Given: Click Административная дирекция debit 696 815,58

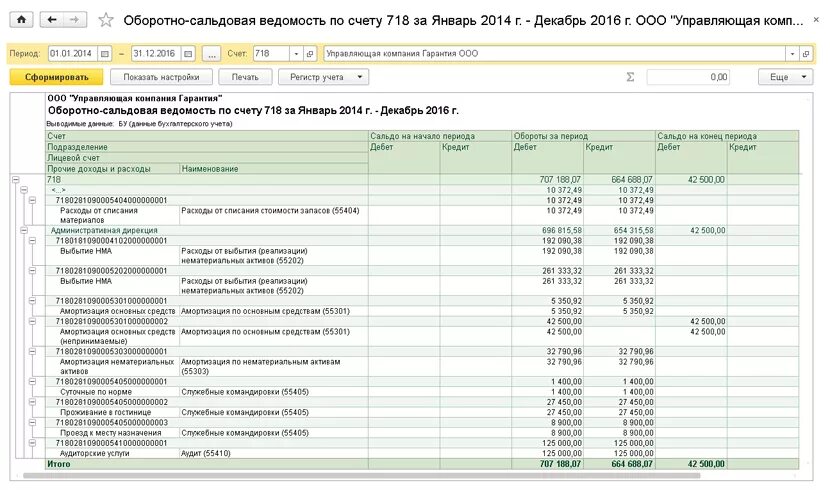Looking at the screenshot, I should 562,231.
